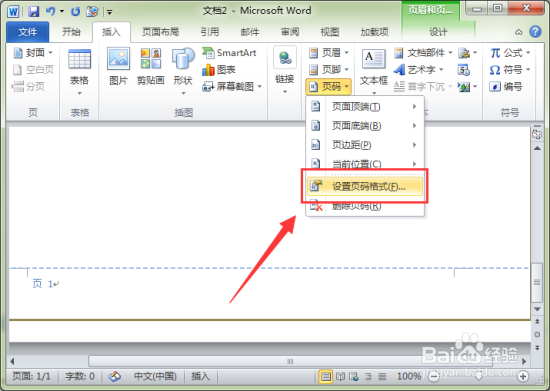Click the horizontal scrollbar left arrow
The height and width of the screenshot is (391, 550).
13,361
